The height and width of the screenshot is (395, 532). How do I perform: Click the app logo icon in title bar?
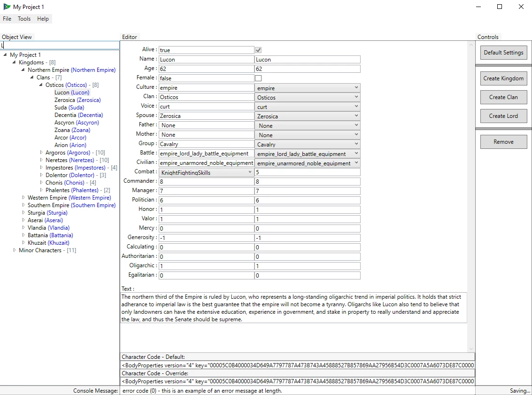7,7
